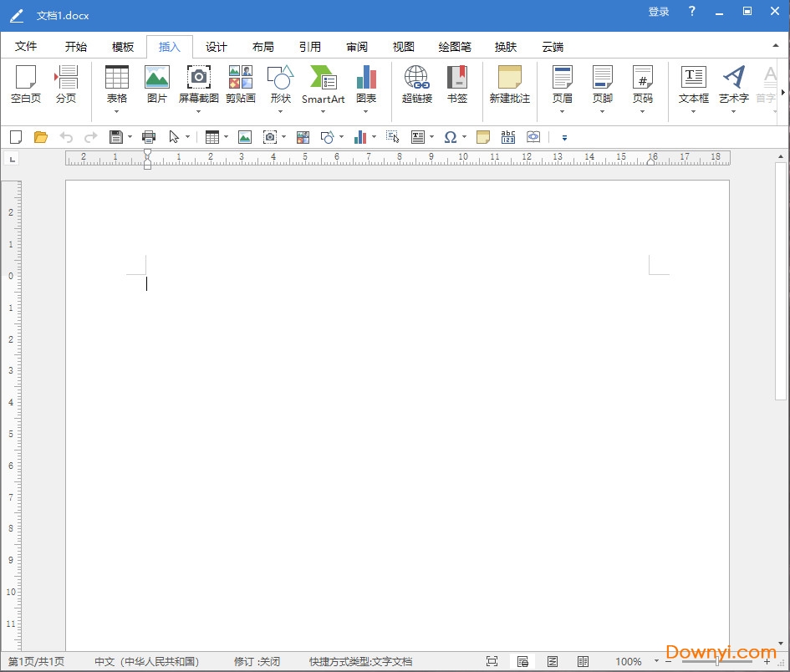
Task: Switch to the 审阅 ribbon tab
Action: pos(356,47)
